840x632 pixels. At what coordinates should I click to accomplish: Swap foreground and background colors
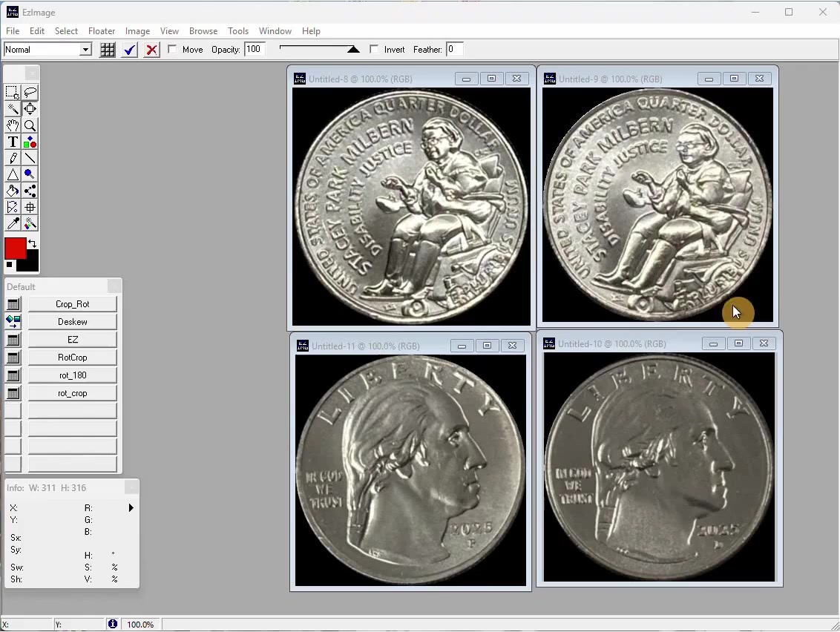click(x=32, y=243)
